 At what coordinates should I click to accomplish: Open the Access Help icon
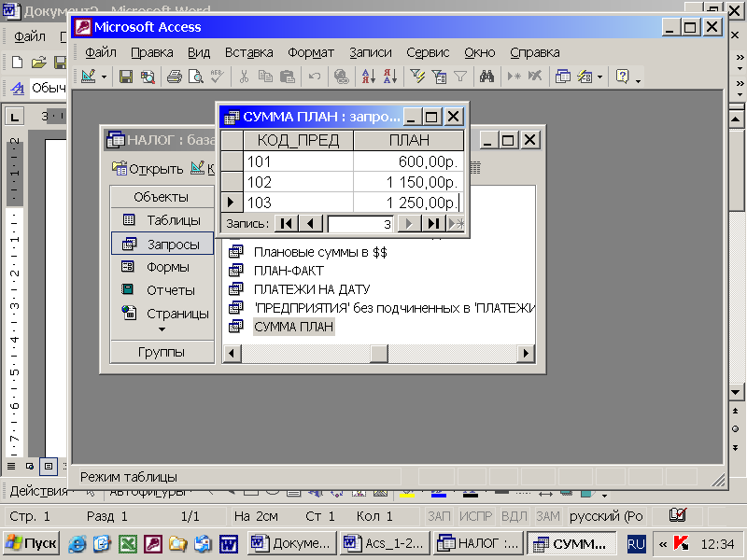pyautogui.click(x=622, y=77)
